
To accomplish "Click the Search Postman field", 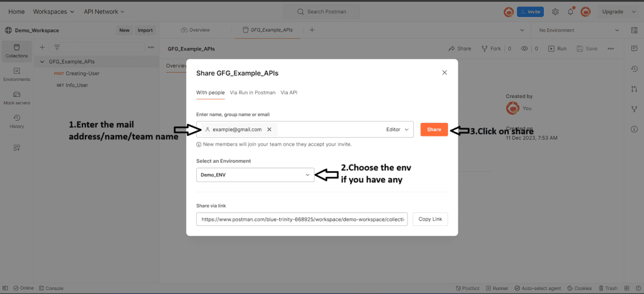I will tap(321, 12).
